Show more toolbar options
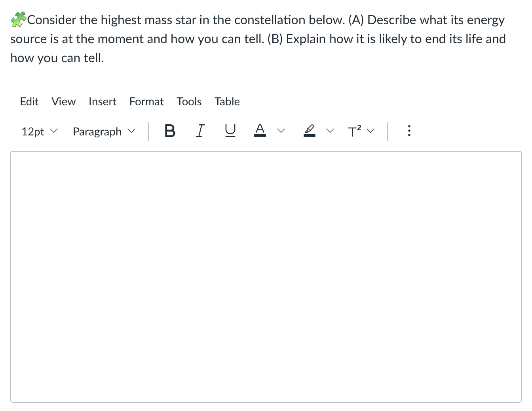This screenshot has width=532, height=411. click(409, 131)
